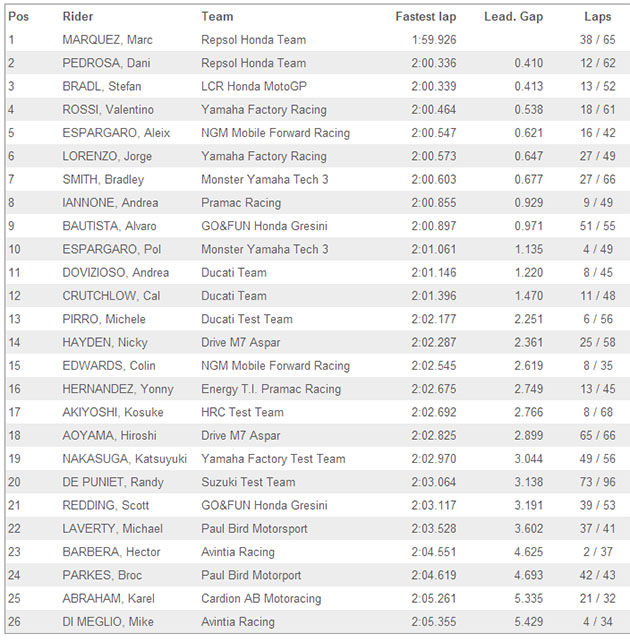This screenshot has height=642, width=630.
Task: Open the LCR Honda MotoGP team entry
Action: (x=254, y=86)
